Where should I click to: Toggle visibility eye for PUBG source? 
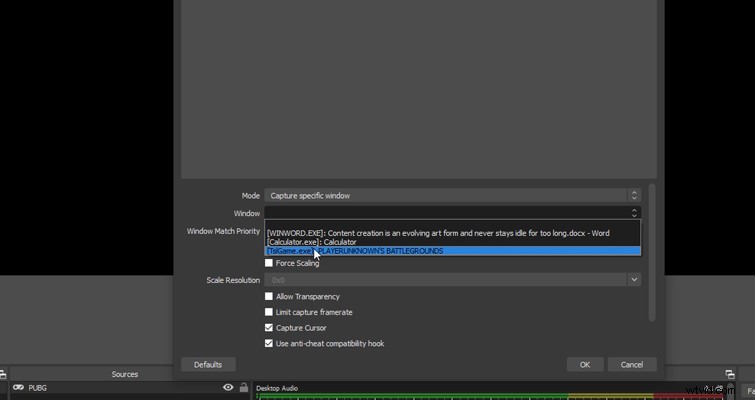[228, 387]
